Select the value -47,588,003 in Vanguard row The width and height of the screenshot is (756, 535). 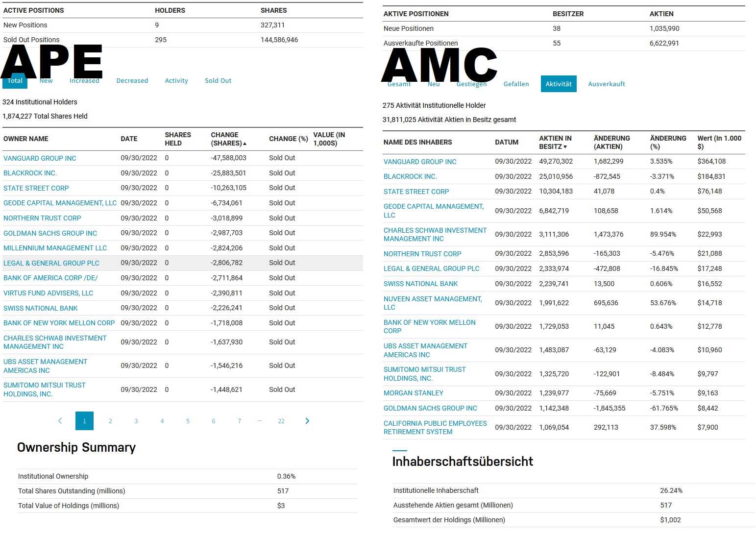pyautogui.click(x=228, y=158)
